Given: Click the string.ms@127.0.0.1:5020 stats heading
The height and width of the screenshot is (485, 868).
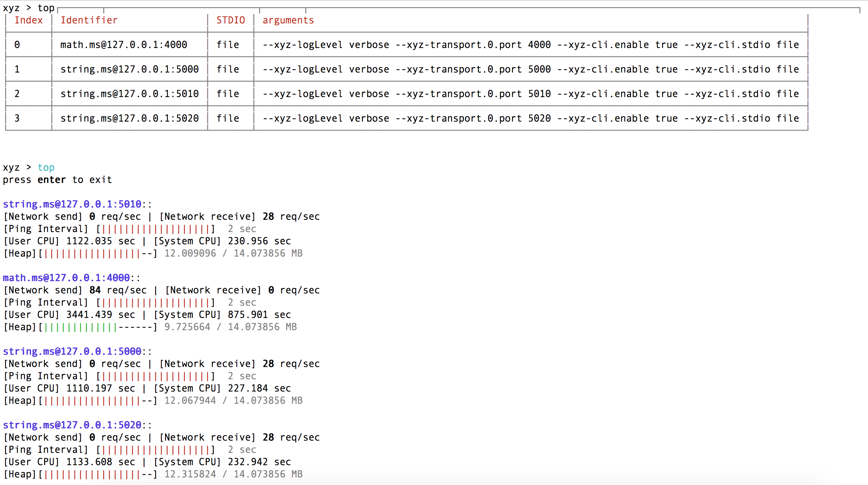Looking at the screenshot, I should (72, 425).
